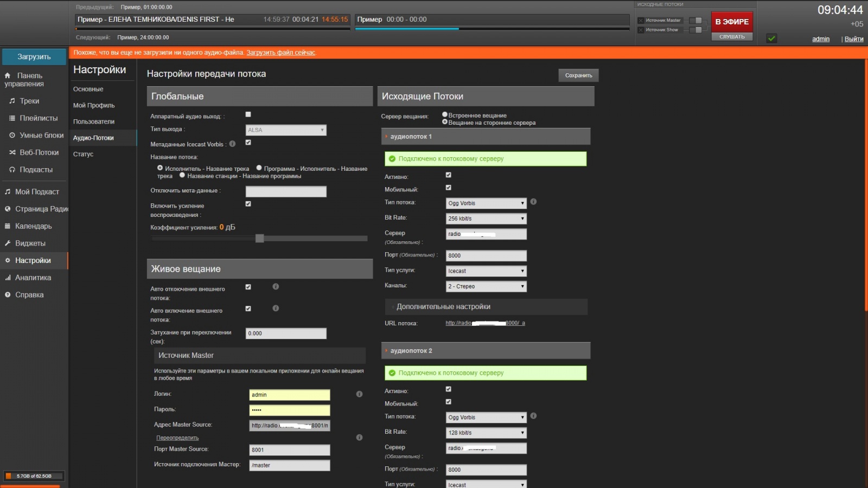
Task: Open the Bit Rate 256 kbit/s dropdown
Action: tap(486, 219)
